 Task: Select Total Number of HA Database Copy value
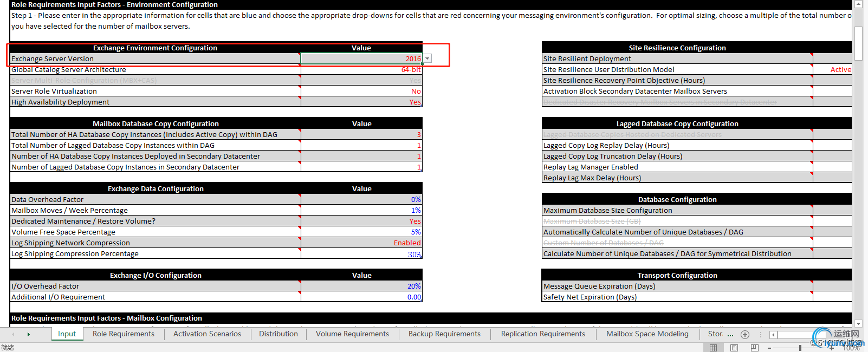pyautogui.click(x=361, y=134)
